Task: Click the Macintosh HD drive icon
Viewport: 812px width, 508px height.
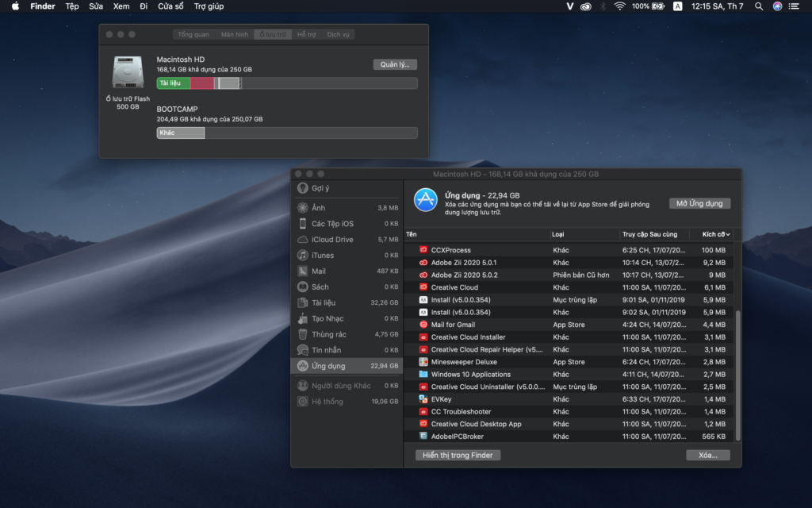Action: tap(128, 72)
